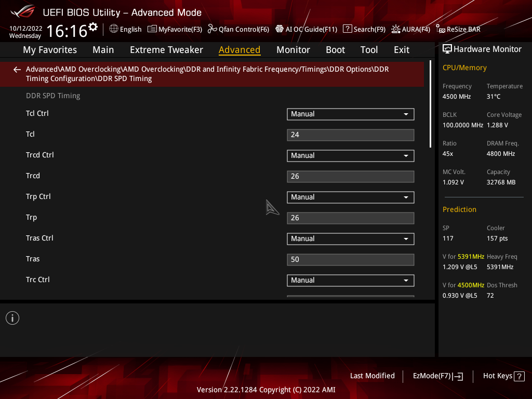Click the Hardware Monitor screen icon
This screenshot has width=532, height=399.
coord(447,49)
